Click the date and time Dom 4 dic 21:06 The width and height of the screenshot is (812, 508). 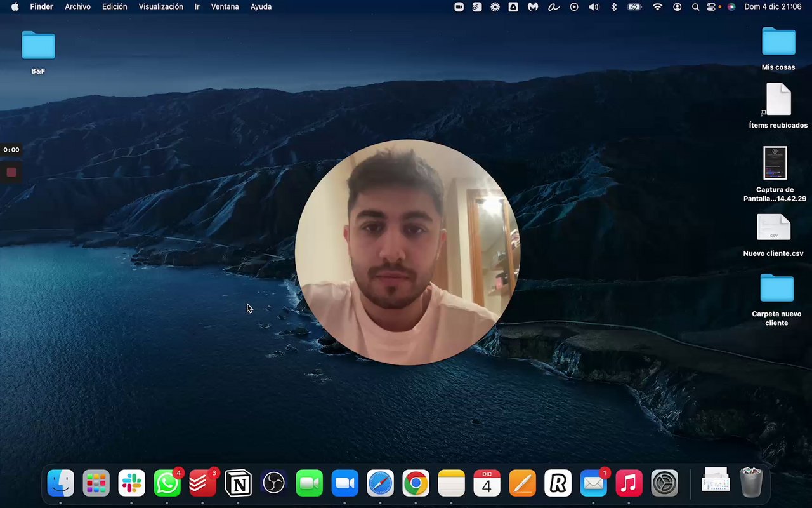coord(773,7)
